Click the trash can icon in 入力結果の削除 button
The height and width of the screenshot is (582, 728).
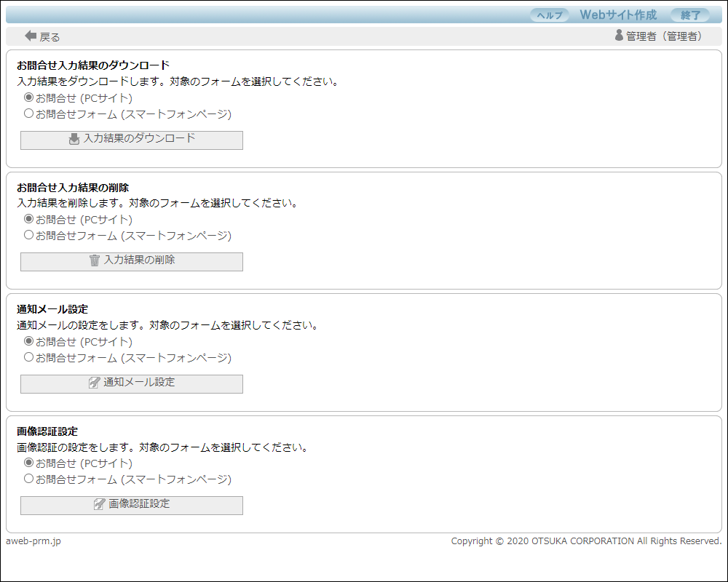coord(95,260)
